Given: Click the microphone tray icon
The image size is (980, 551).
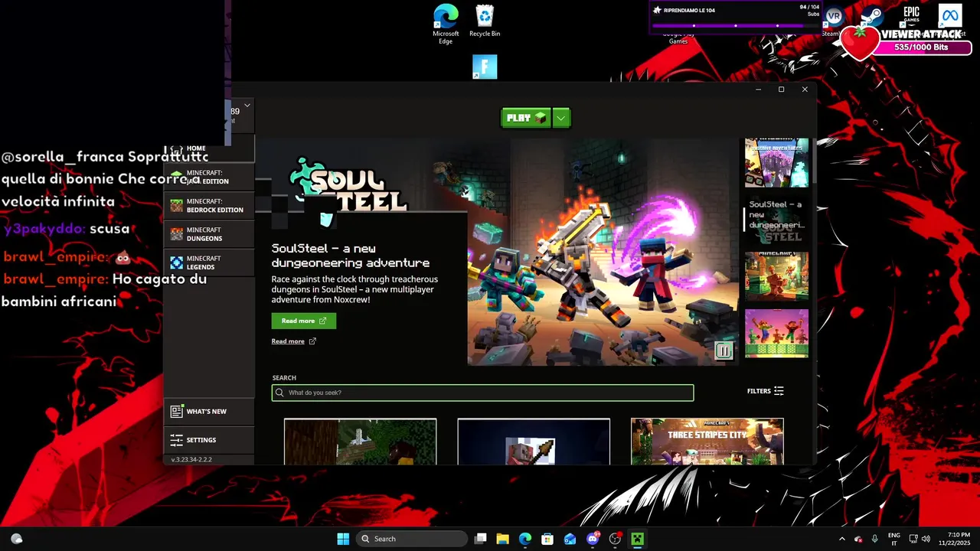Looking at the screenshot, I should pyautogui.click(x=874, y=539).
